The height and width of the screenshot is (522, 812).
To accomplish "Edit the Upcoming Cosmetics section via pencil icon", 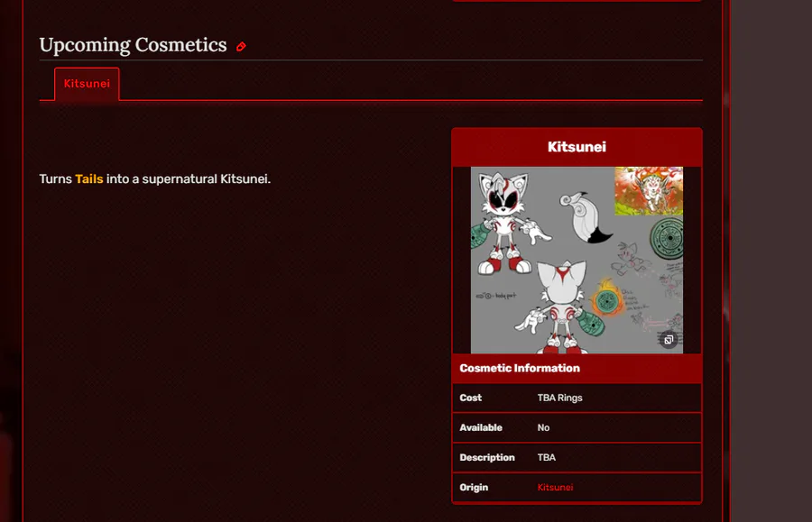I will click(241, 47).
